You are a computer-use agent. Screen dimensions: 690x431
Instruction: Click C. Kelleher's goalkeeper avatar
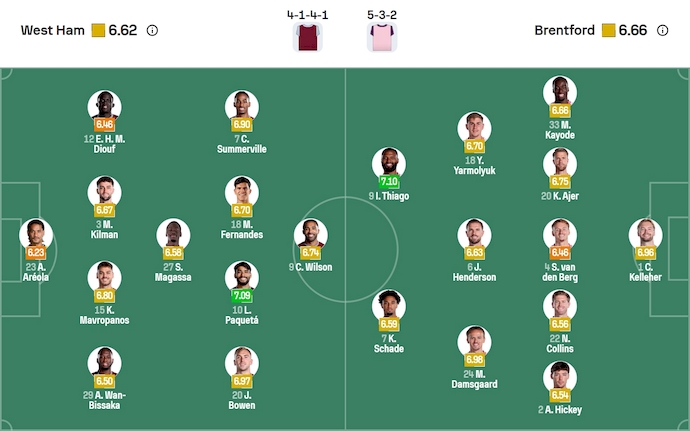[645, 235]
